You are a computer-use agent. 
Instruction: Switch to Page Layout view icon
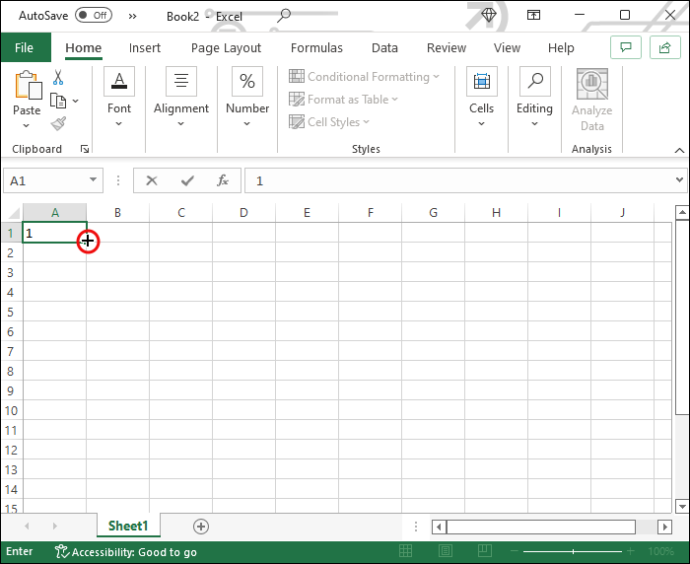pyautogui.click(x=445, y=551)
